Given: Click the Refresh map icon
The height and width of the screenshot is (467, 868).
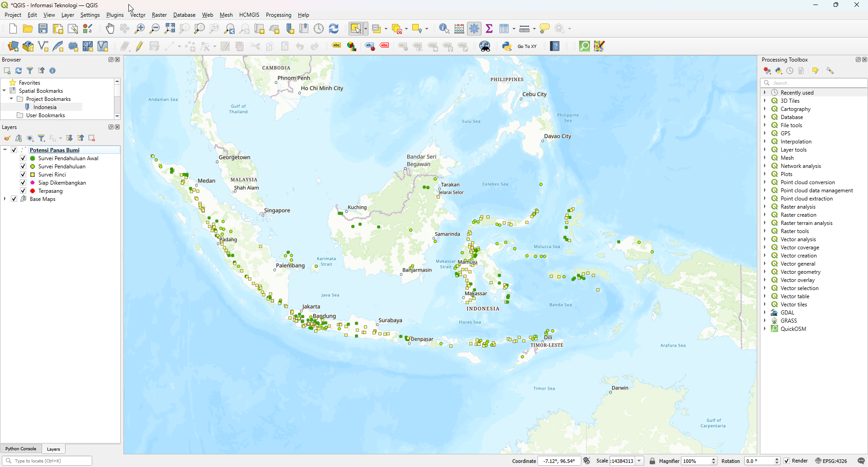Looking at the screenshot, I should pos(334,29).
